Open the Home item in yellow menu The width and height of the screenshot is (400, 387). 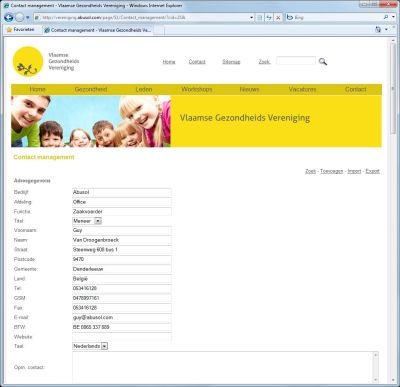tap(37, 89)
